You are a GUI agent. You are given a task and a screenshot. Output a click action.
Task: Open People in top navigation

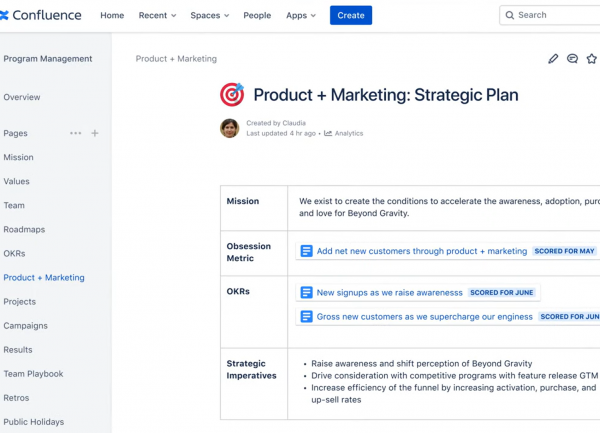(257, 15)
